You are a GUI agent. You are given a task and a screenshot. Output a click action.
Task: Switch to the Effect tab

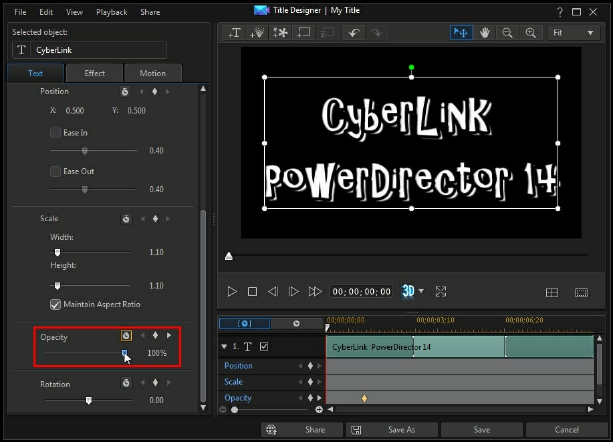pos(95,73)
